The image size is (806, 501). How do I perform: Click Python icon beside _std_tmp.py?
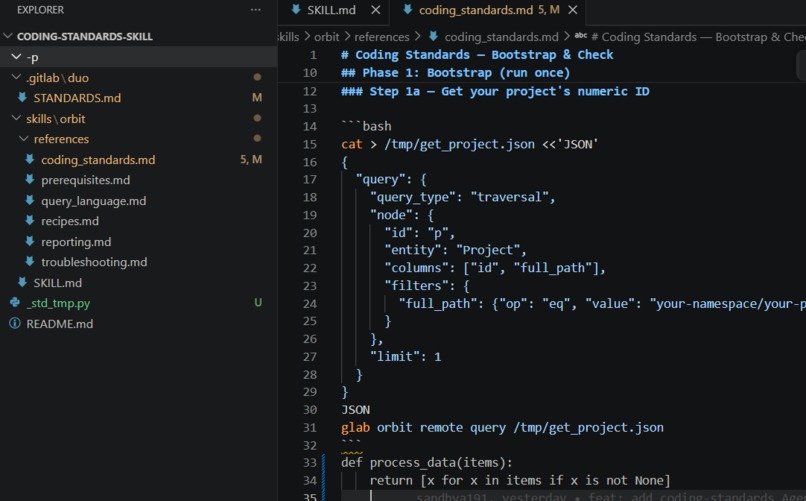pyautogui.click(x=15, y=303)
